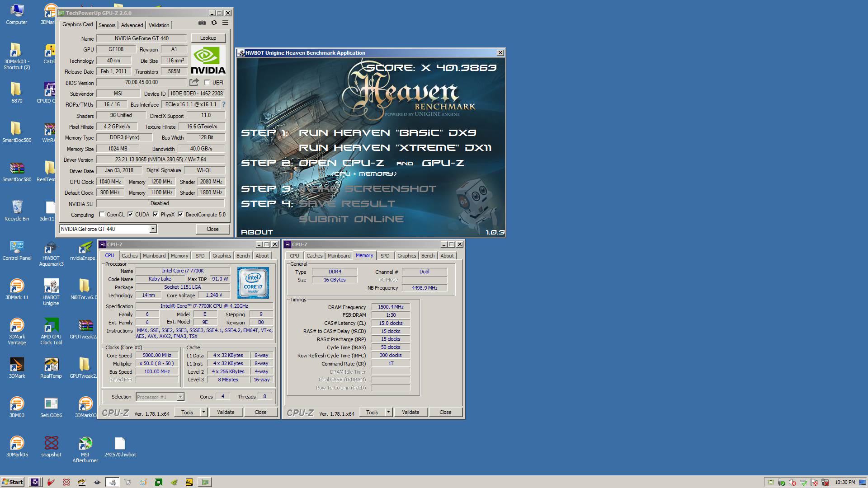
Task: Click the BIOS export share icon
Action: pos(194,82)
